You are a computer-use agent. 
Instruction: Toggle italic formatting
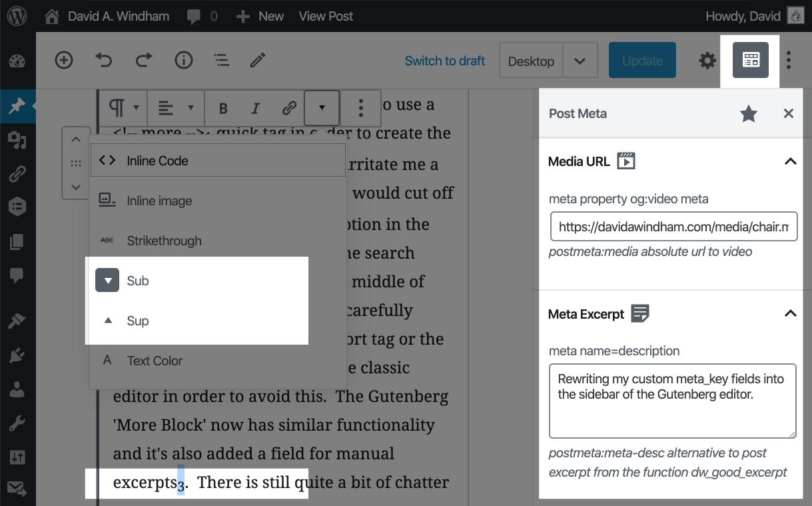click(255, 108)
